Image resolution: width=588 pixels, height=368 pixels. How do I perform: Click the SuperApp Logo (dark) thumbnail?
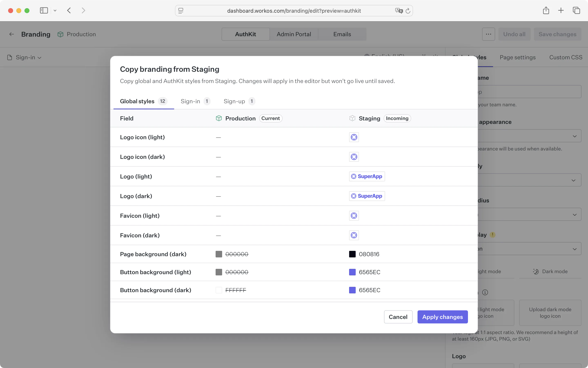[x=367, y=196]
